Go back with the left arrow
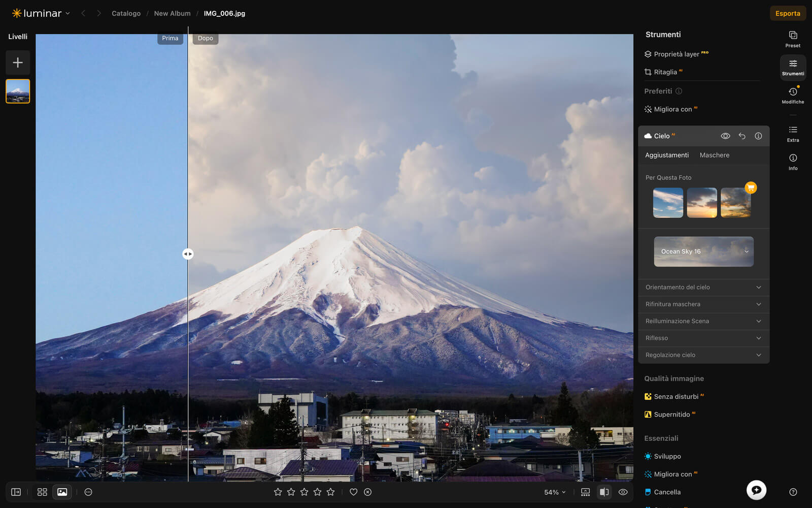812x508 pixels. 83,13
